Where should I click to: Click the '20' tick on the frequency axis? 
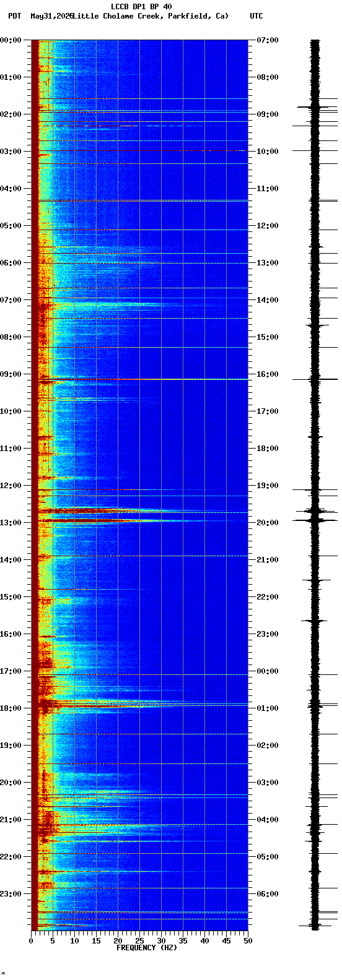118,941
